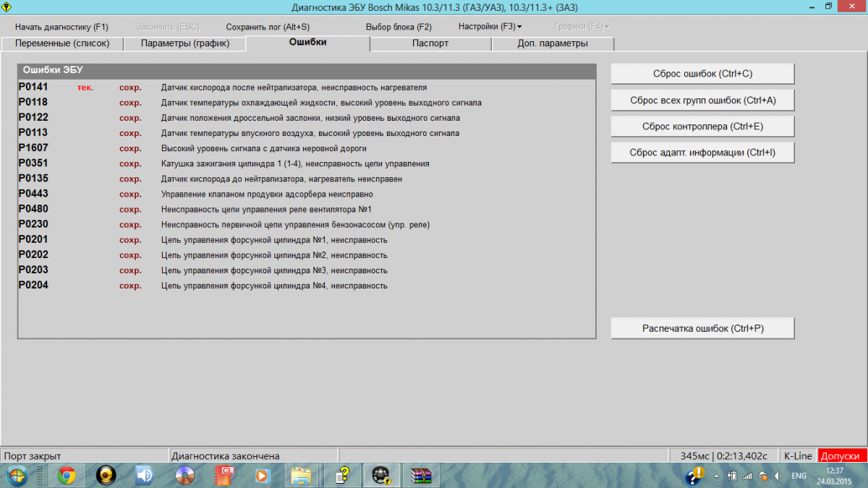Click Сброс ошибок (Ctrl+C) button

coord(703,74)
